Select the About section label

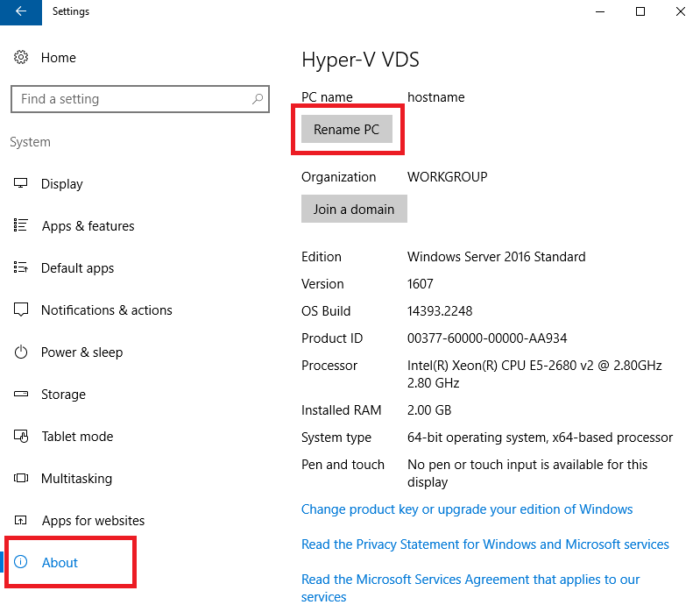(x=60, y=562)
